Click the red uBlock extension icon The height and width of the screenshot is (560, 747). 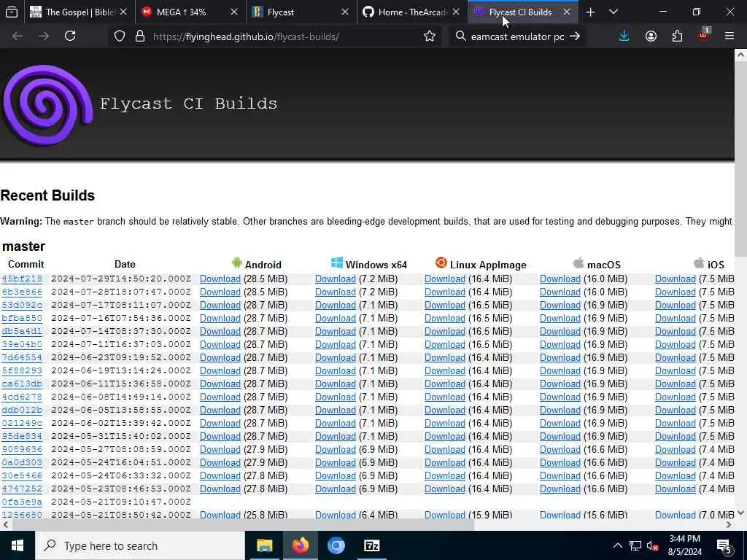[x=704, y=35]
